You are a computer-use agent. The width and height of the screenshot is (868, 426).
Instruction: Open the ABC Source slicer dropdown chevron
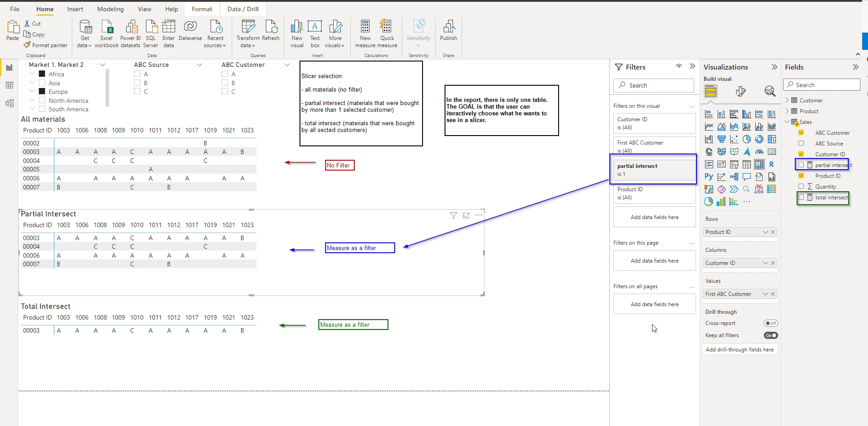(x=199, y=65)
